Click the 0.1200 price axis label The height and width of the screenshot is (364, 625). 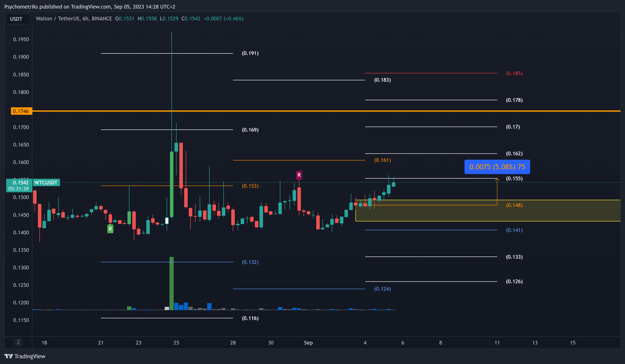(21, 302)
